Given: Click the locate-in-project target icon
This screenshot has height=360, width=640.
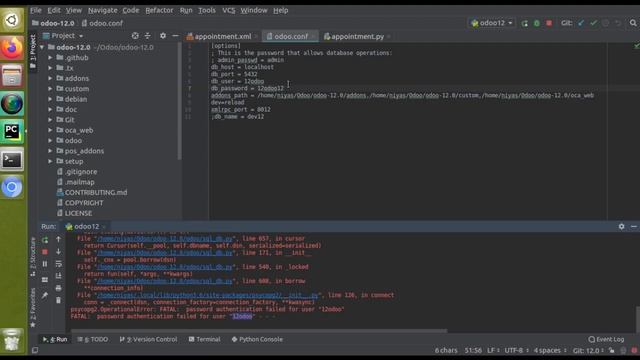Looking at the screenshot, I should [135, 36].
